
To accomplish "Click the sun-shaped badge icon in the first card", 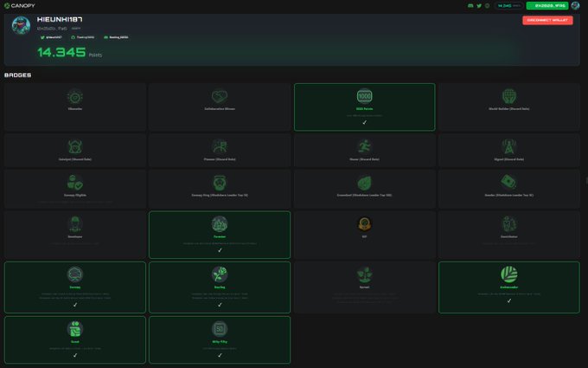I will tap(75, 97).
